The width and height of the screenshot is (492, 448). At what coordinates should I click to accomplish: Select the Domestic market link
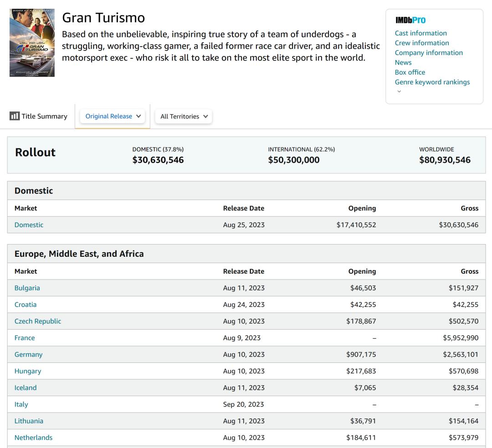pyautogui.click(x=29, y=225)
